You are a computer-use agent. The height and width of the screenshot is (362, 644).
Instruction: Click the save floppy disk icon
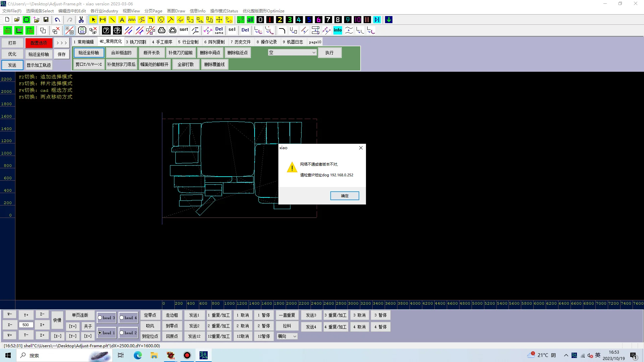46,20
